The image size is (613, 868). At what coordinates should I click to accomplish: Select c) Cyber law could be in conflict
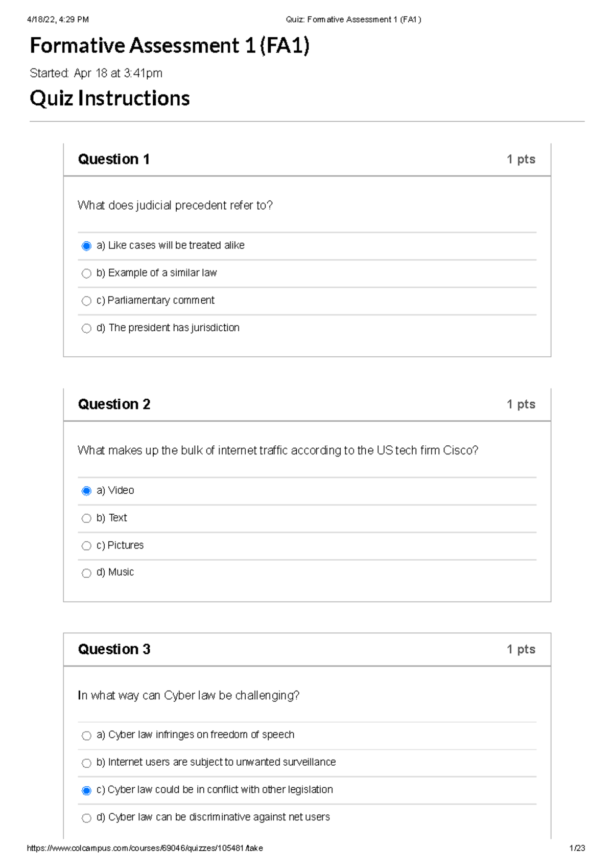[86, 790]
